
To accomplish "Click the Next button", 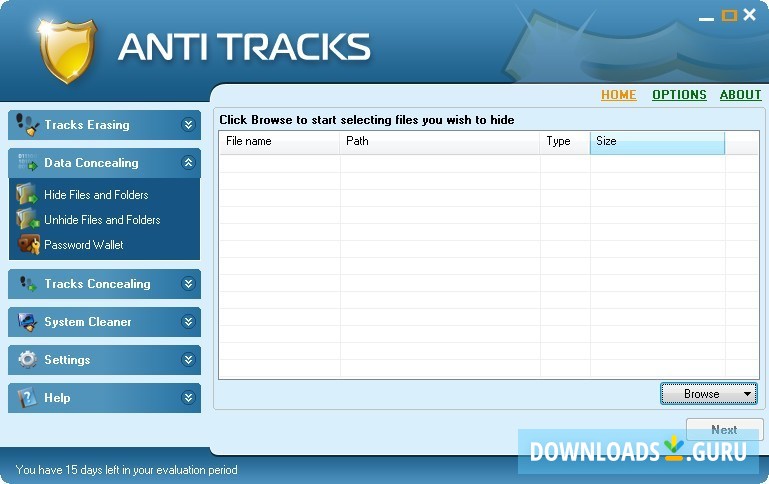I will click(x=724, y=430).
